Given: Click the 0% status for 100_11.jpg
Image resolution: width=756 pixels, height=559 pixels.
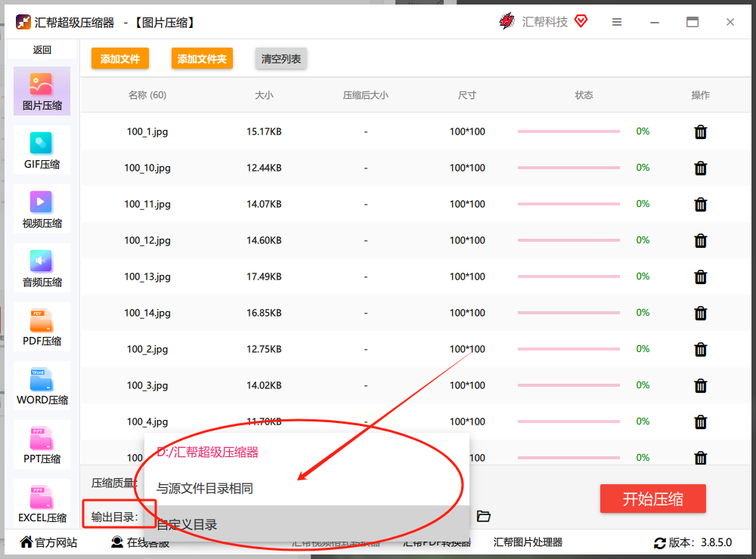Looking at the screenshot, I should 643,204.
